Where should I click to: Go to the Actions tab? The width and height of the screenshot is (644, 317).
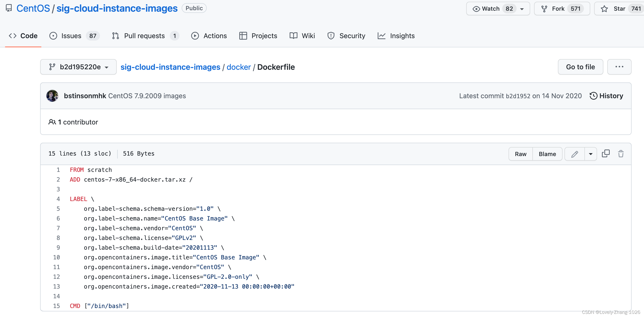(x=209, y=36)
